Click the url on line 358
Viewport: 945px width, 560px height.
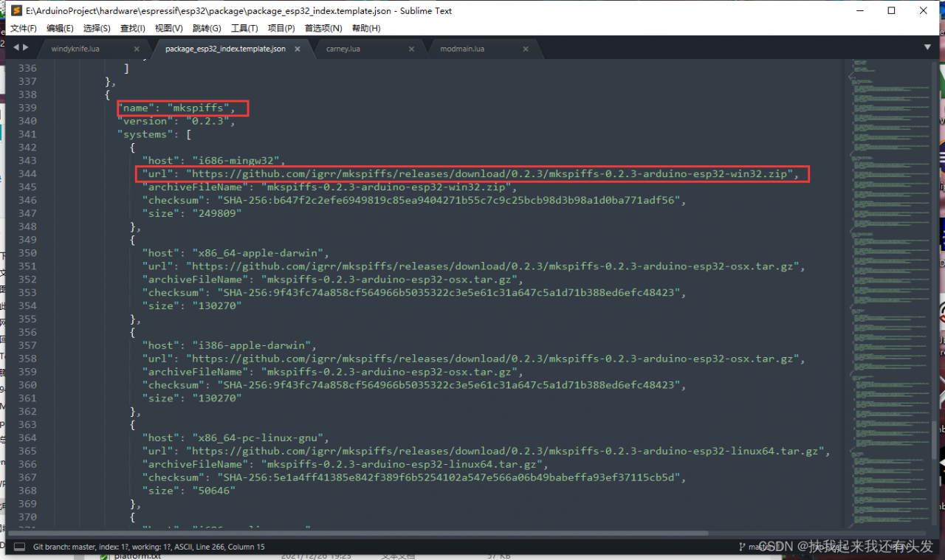pos(494,359)
